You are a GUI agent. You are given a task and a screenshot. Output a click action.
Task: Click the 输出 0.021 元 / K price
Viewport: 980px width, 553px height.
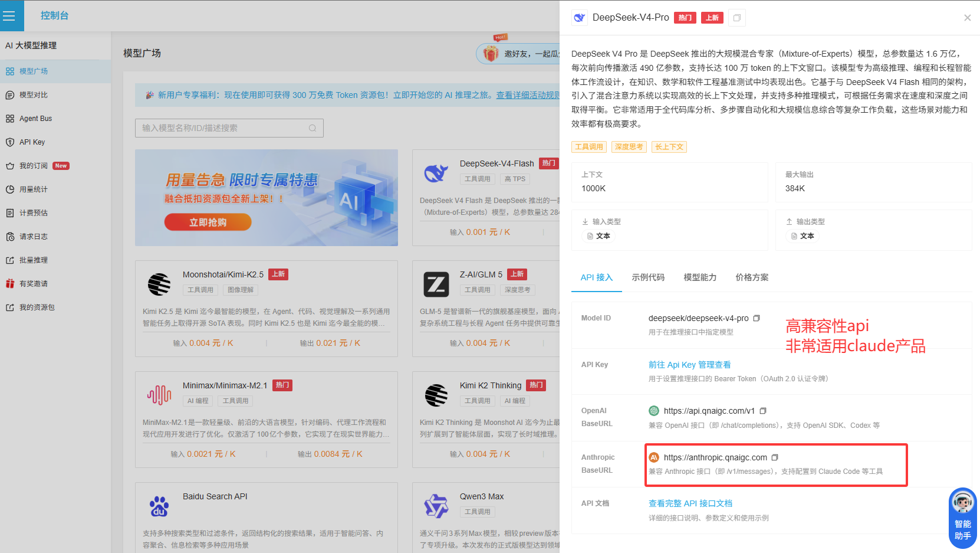330,343
